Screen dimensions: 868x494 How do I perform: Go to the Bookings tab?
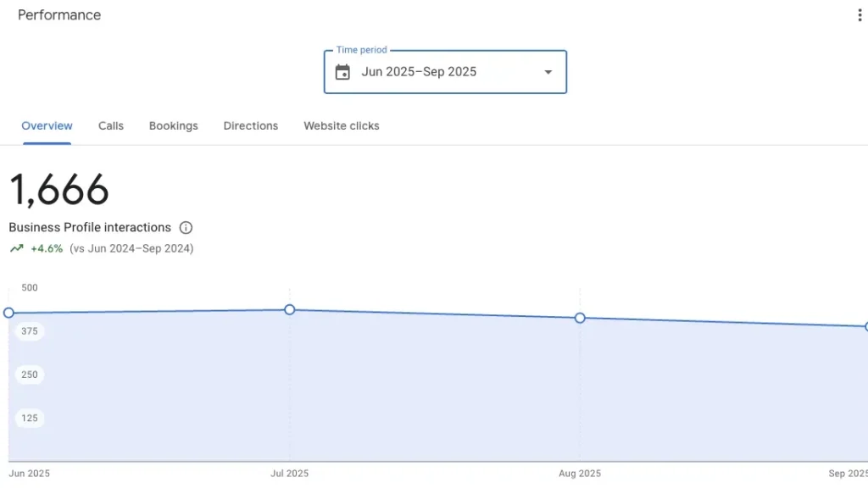tap(173, 125)
